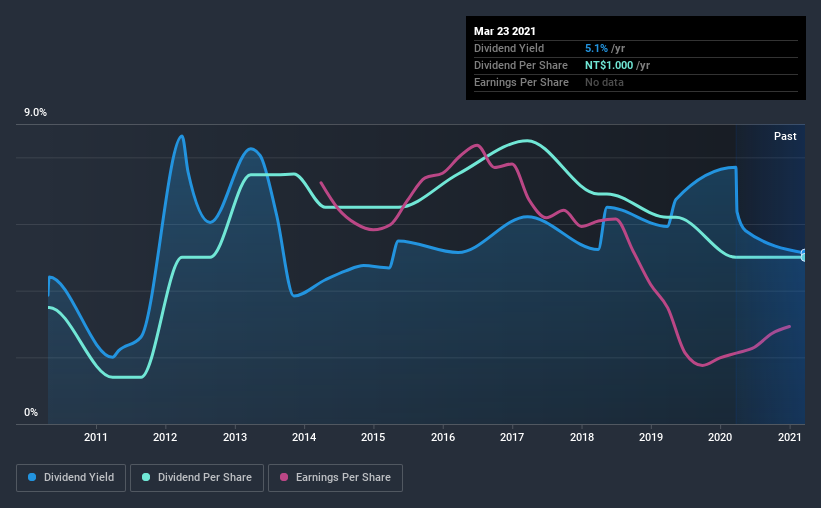Select the 2013 x-axis year label
This screenshot has width=821, height=508.
[x=235, y=438]
